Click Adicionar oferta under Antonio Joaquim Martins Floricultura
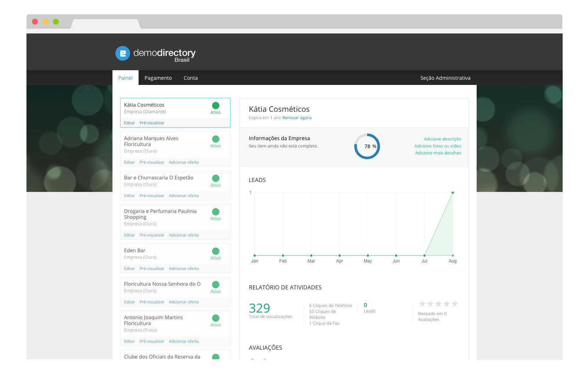Viewport: 588px width, 378px height. (184, 341)
